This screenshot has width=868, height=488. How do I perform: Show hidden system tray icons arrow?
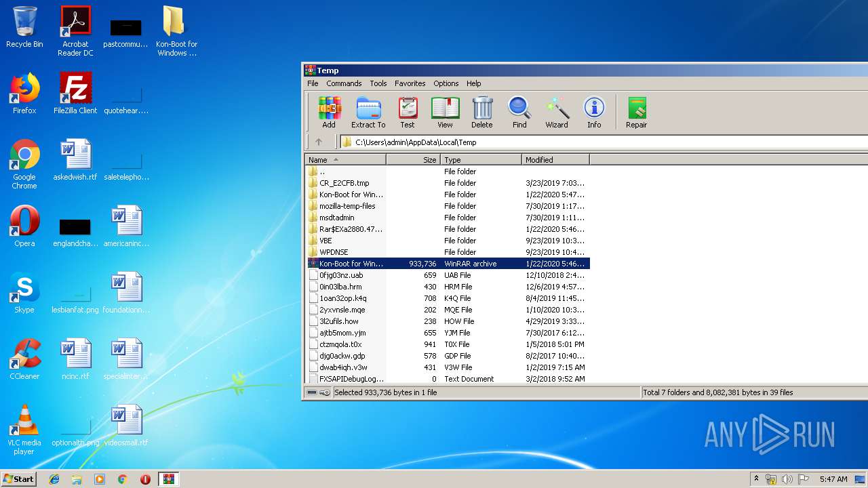click(756, 479)
